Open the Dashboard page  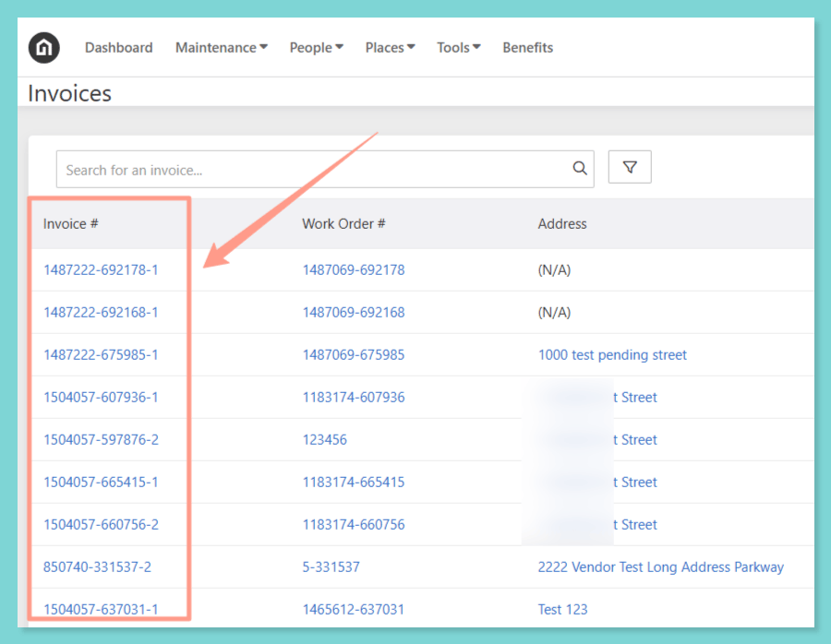pyautogui.click(x=119, y=48)
